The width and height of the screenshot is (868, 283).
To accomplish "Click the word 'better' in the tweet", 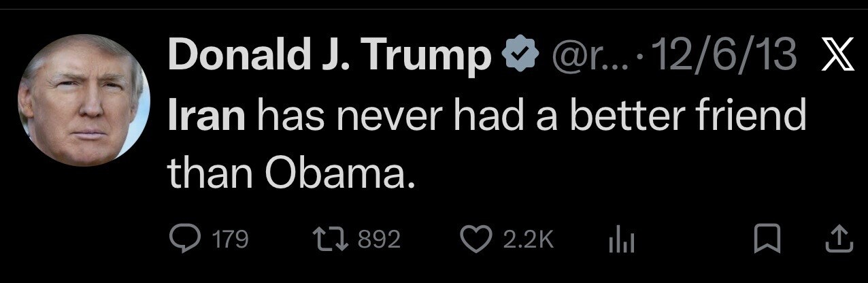I will pos(625,116).
